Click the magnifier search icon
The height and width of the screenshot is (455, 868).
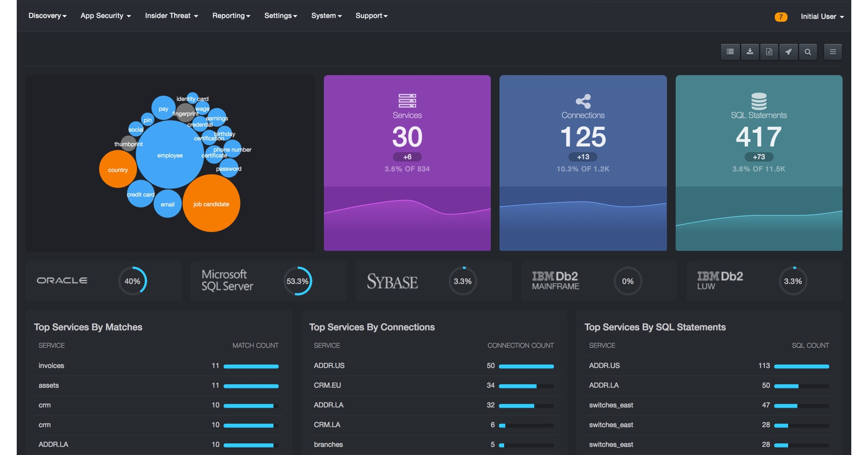pos(808,52)
